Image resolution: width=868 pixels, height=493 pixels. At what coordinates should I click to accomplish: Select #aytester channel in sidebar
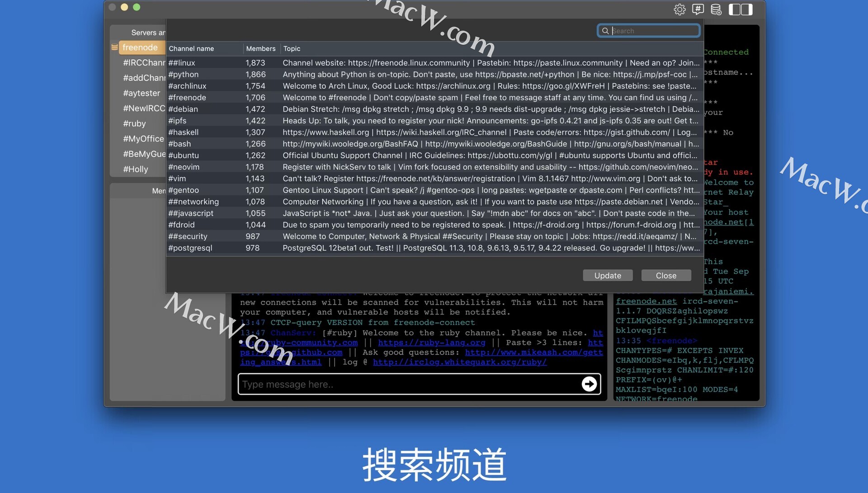coord(142,93)
